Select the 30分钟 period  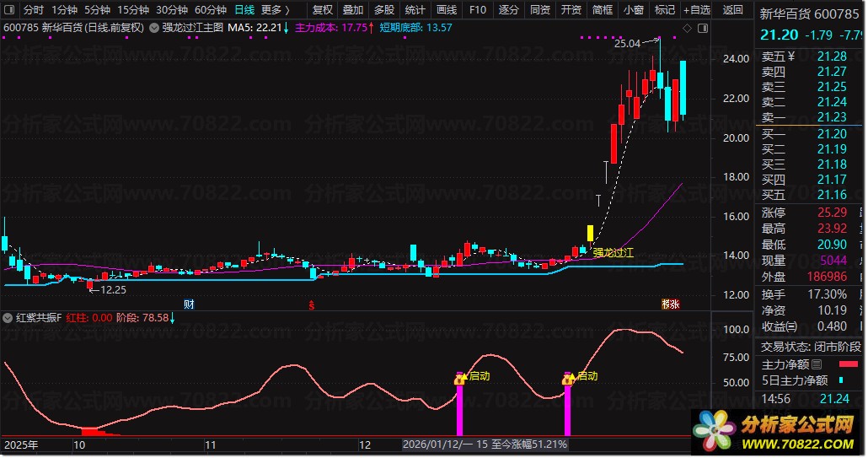tap(172, 10)
